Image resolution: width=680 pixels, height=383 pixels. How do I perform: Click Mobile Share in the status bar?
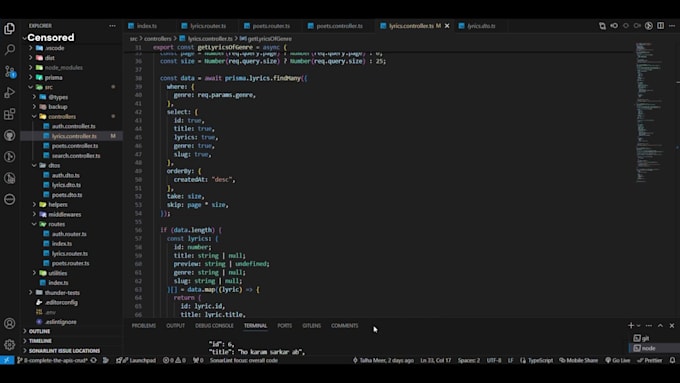point(579,360)
